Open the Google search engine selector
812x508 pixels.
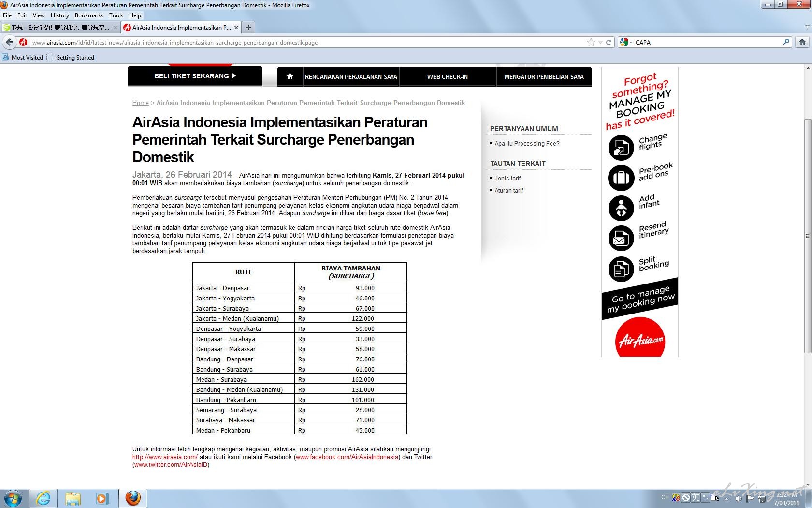point(626,42)
